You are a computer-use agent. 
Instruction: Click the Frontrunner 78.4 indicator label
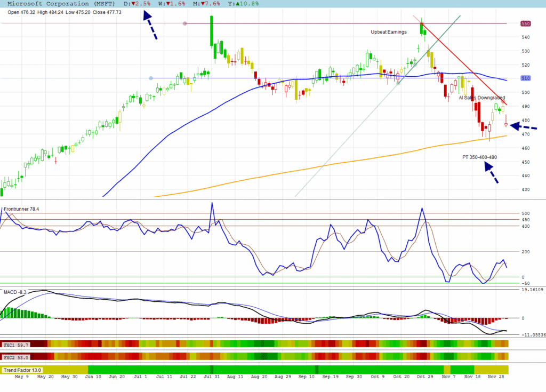[x=21, y=209]
